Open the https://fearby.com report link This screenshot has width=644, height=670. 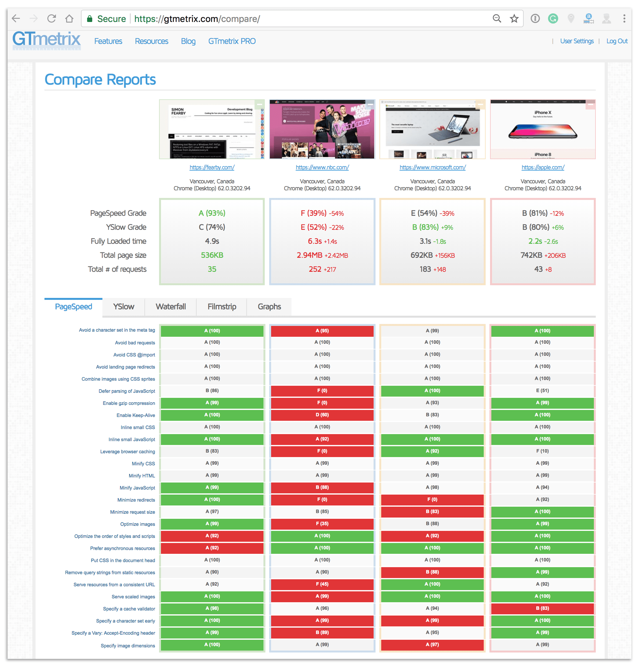click(x=212, y=167)
